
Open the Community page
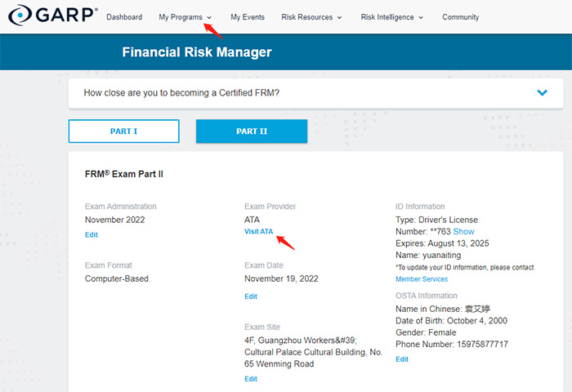point(460,17)
